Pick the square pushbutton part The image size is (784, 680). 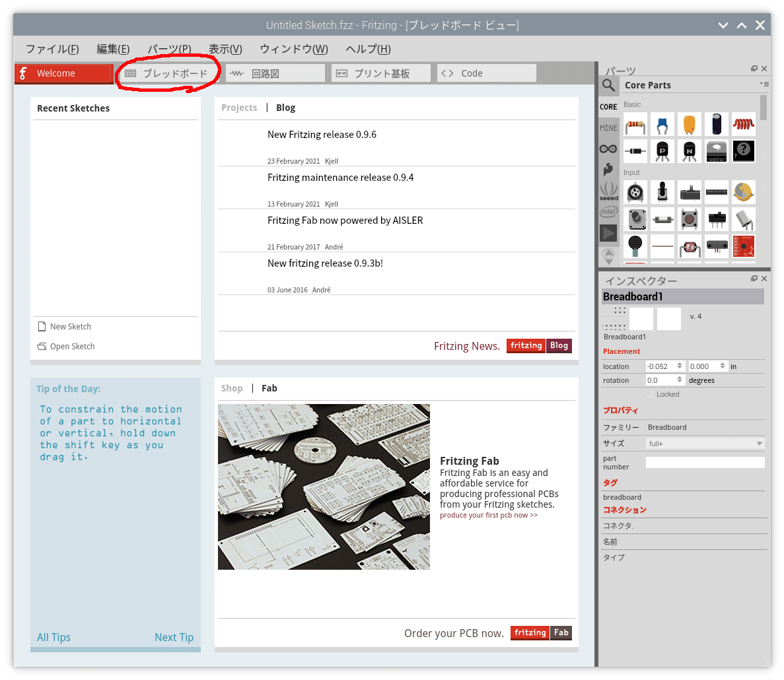pyautogui.click(x=690, y=219)
